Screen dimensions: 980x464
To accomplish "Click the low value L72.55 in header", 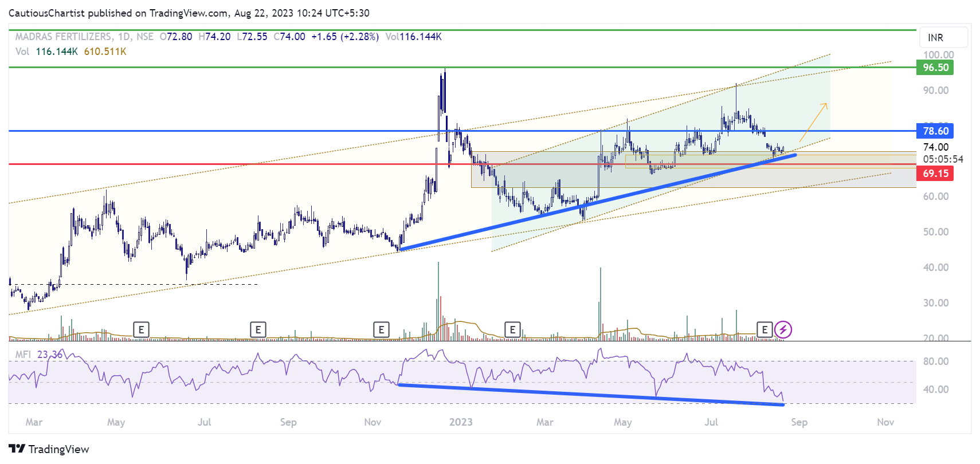I will point(252,37).
